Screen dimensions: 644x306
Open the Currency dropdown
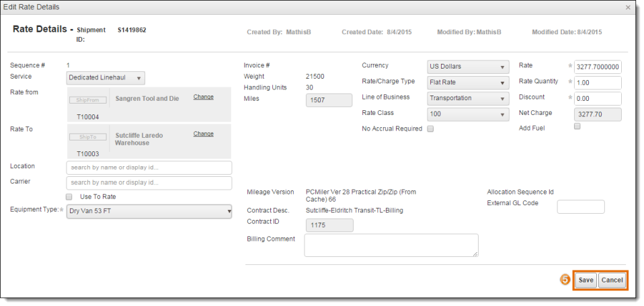click(x=468, y=67)
